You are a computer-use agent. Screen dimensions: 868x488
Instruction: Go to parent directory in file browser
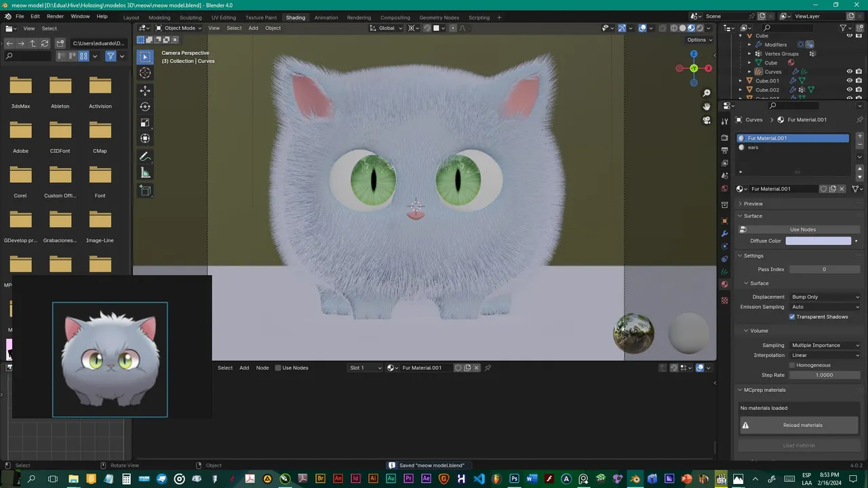33,43
